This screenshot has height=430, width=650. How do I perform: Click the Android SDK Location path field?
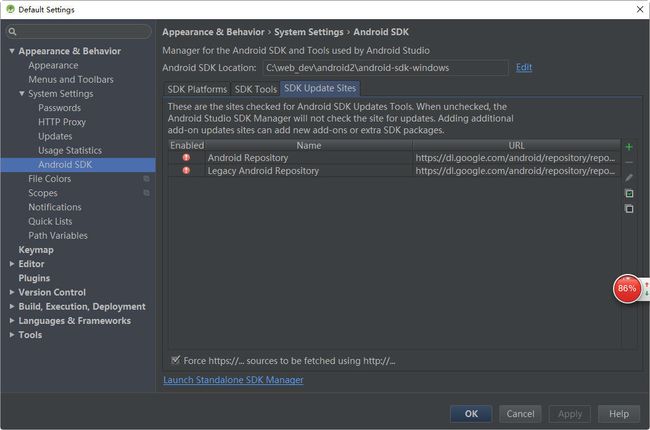pyautogui.click(x=385, y=68)
